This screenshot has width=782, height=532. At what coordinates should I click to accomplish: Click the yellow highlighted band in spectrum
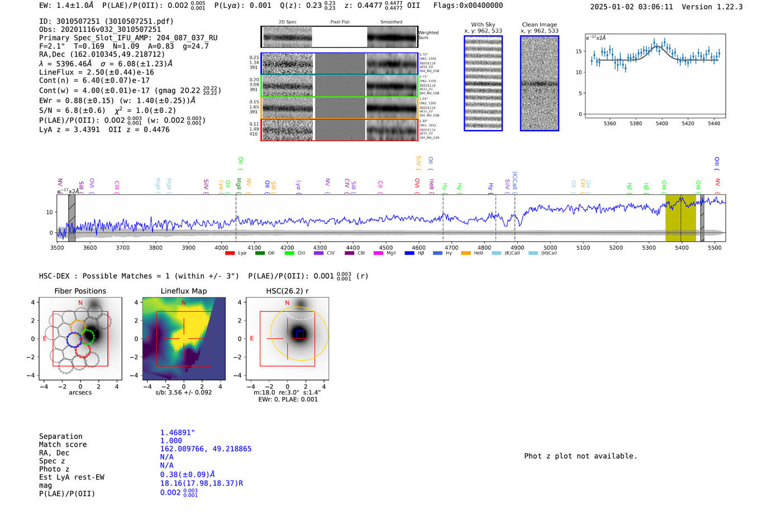point(680,218)
